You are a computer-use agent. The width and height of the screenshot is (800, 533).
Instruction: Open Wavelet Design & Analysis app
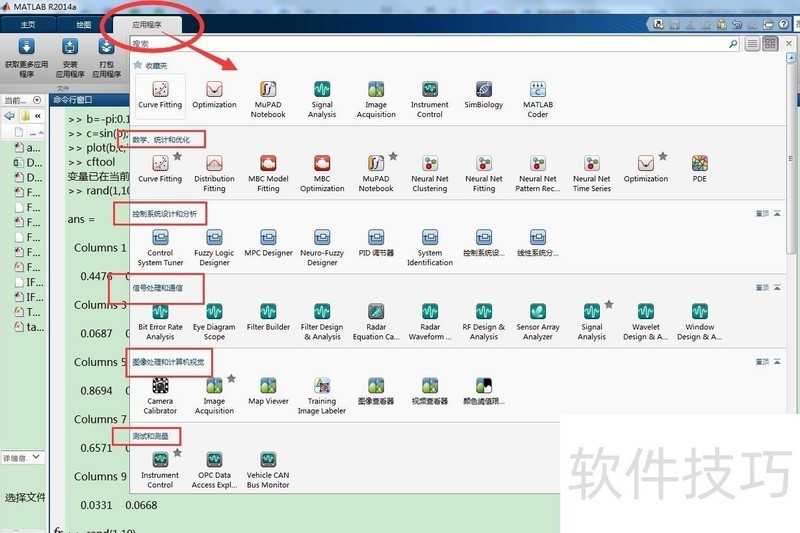tap(645, 322)
